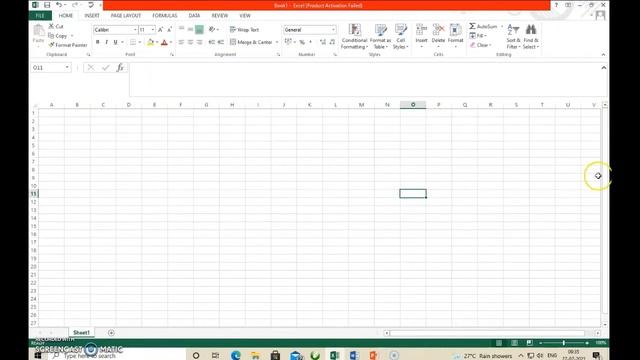Decrease font size with the smaller A
This screenshot has width=640, height=360.
pos(169,30)
